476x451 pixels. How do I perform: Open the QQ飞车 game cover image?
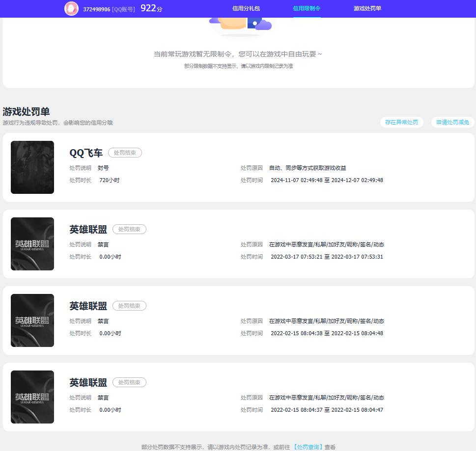[x=32, y=167]
